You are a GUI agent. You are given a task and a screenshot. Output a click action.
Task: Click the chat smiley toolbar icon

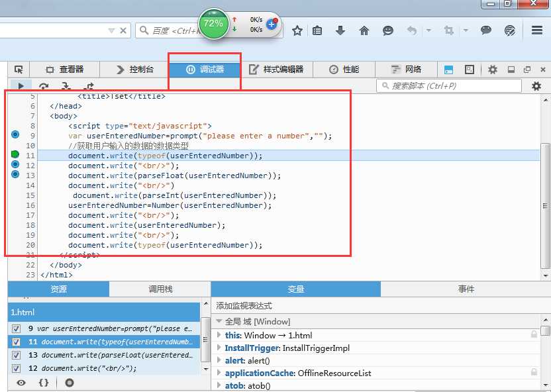[x=387, y=30]
